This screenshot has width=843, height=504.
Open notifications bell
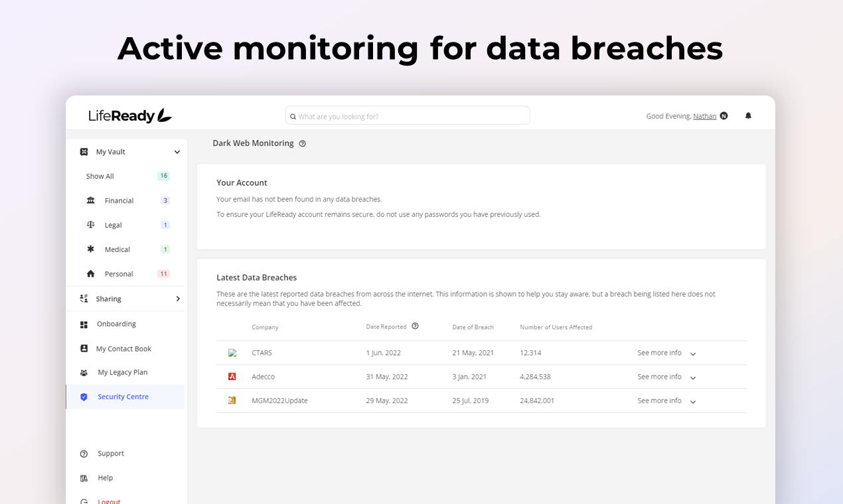coord(748,115)
